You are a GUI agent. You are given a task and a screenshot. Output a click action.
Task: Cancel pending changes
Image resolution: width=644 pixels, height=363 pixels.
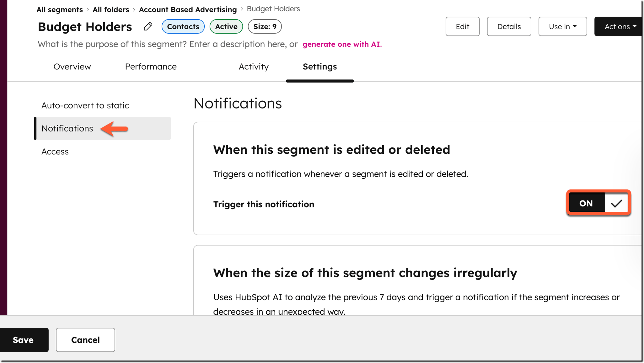point(85,340)
